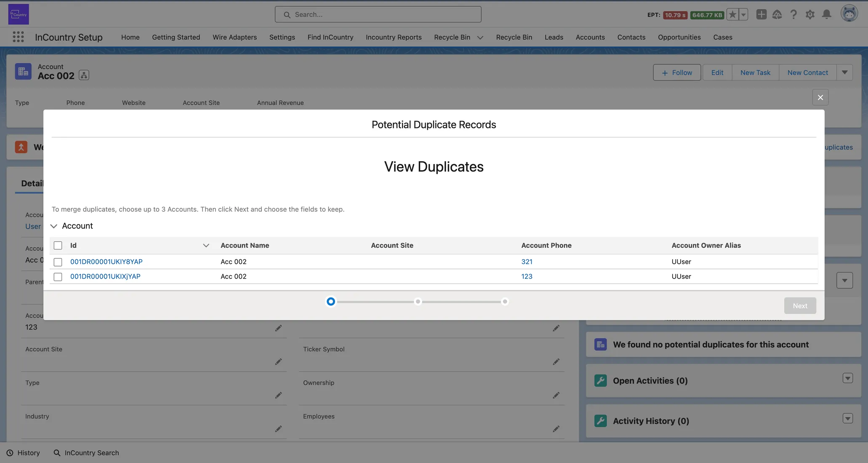
Task: Select the checkbox for record 001DR00001UKIXjYAP
Action: 58,277
